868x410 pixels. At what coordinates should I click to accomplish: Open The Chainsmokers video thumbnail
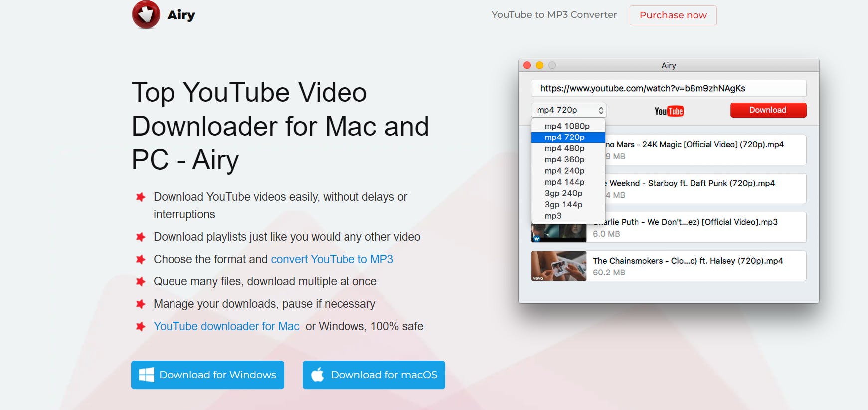pyautogui.click(x=559, y=266)
